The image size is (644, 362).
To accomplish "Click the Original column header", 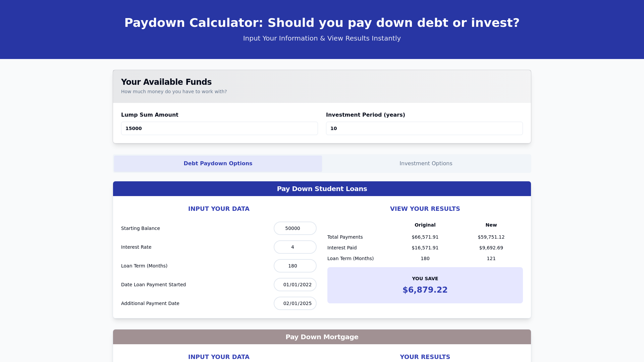I will 425,225.
